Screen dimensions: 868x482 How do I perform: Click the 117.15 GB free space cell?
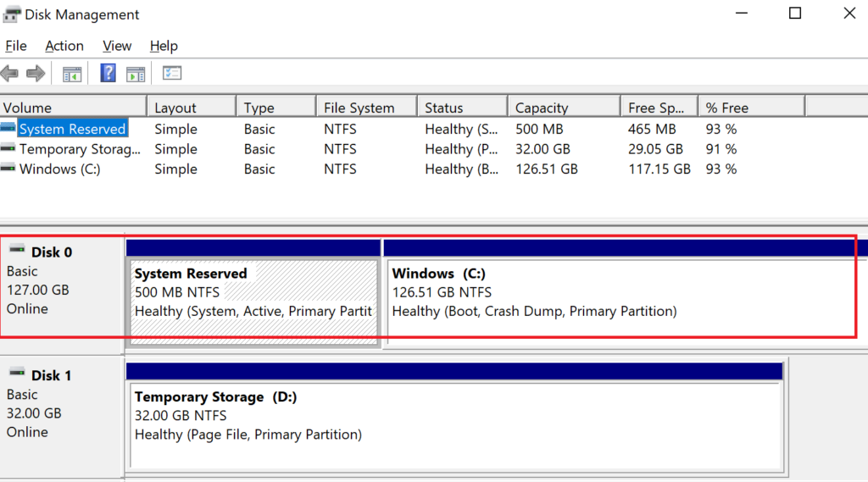pyautogui.click(x=659, y=169)
